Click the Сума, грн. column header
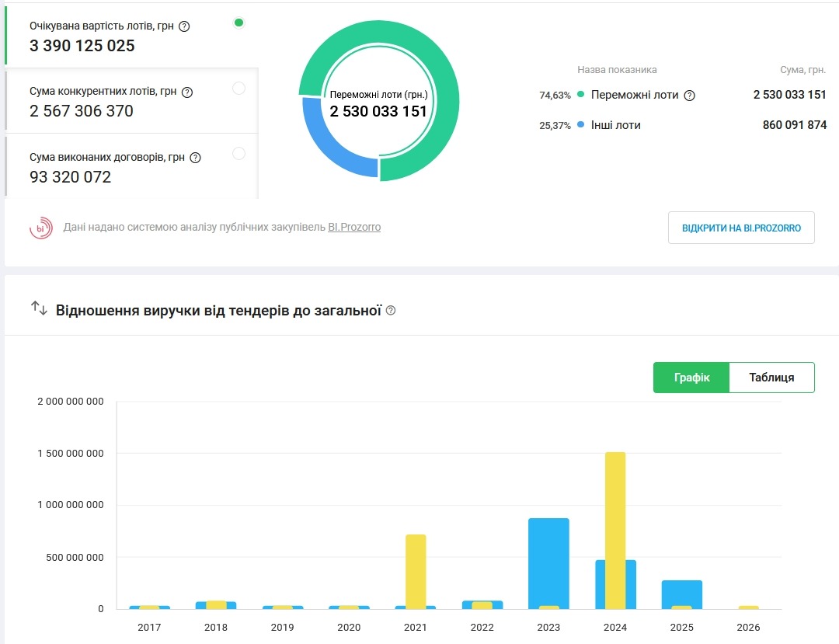 click(802, 70)
